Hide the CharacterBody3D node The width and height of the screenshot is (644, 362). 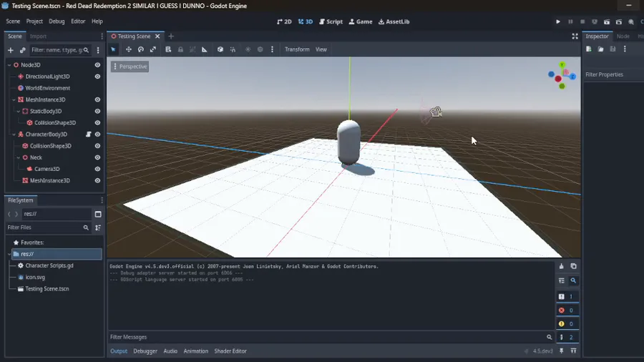[x=97, y=134]
